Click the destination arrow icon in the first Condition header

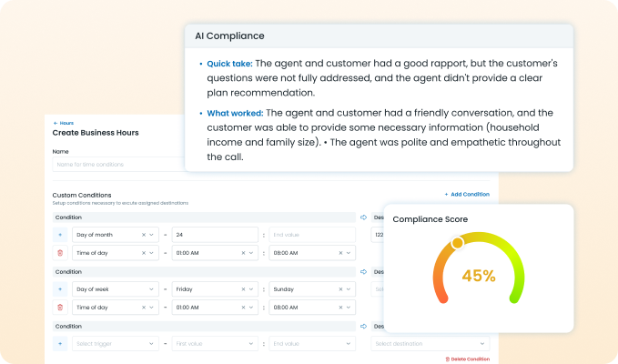click(363, 217)
